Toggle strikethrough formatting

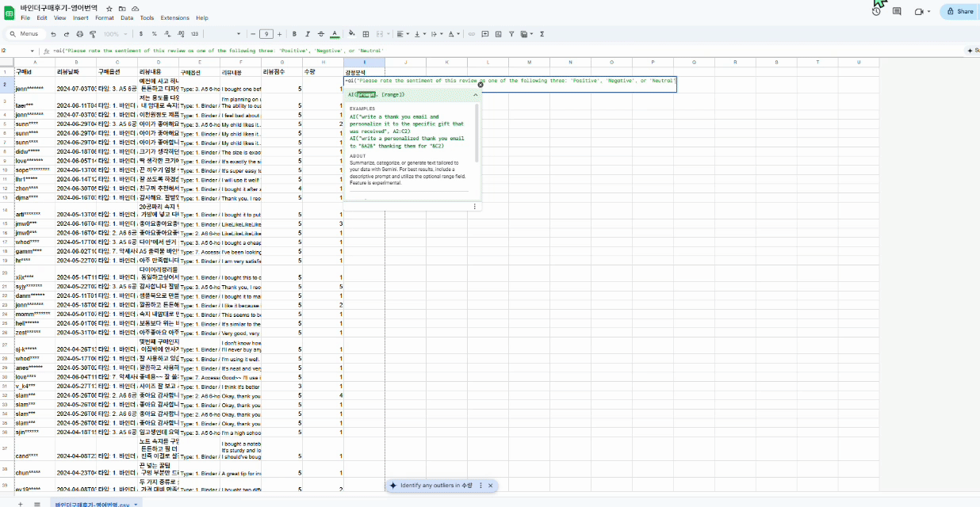point(320,34)
